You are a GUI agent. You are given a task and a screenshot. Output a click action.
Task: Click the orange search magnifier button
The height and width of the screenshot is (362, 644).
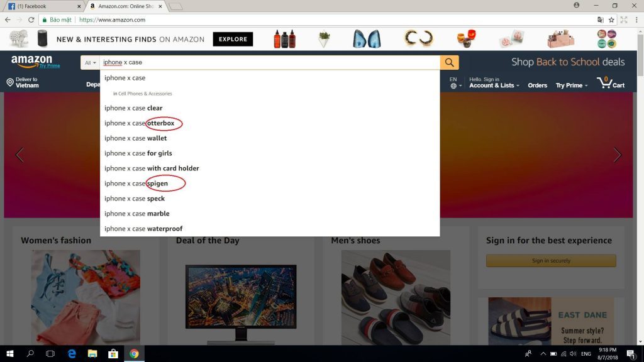[449, 62]
